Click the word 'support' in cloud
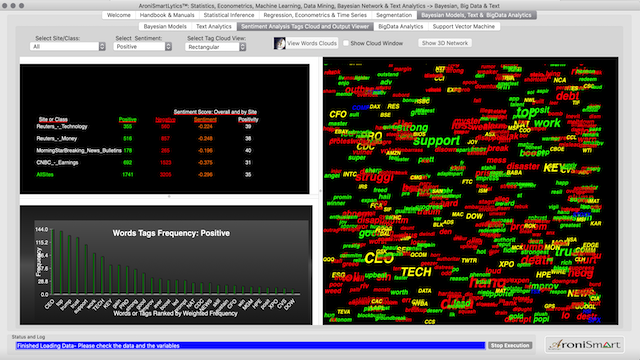The height and width of the screenshot is (360, 640). [436, 141]
